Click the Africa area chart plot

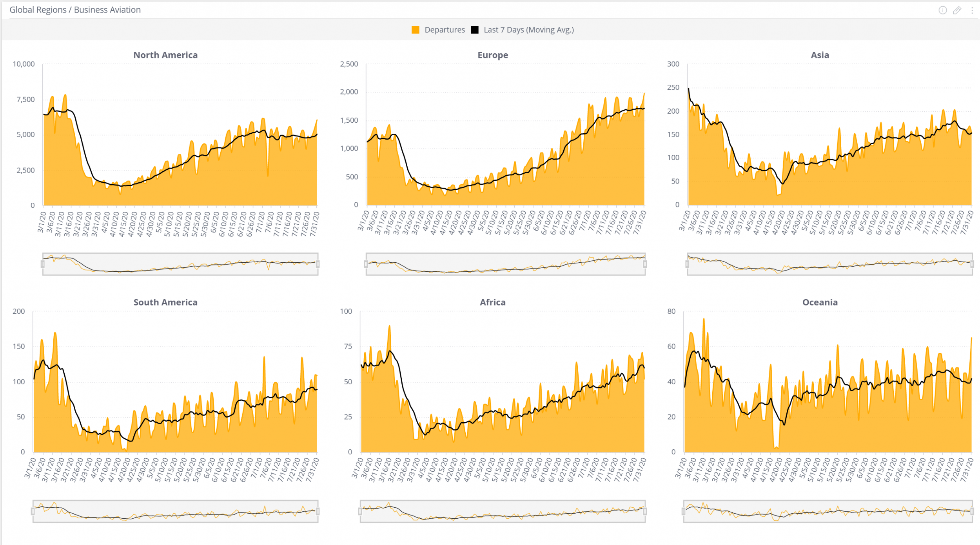click(x=503, y=382)
